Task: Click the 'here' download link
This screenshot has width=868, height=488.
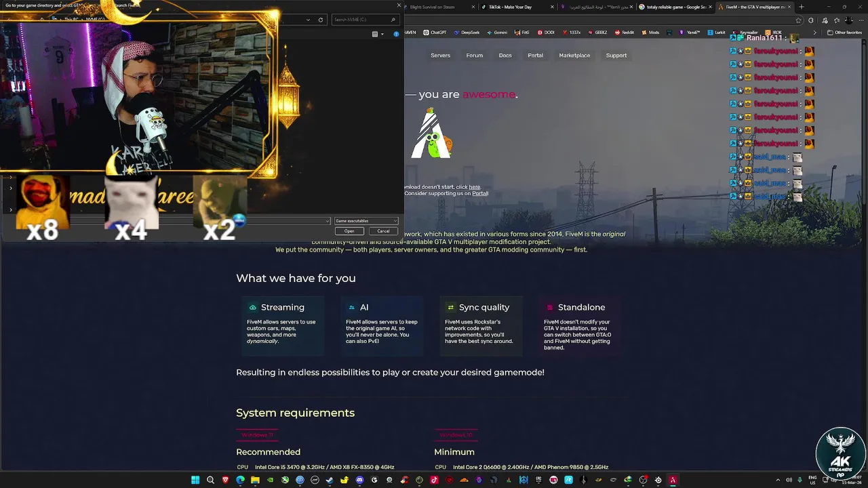Action: click(x=475, y=187)
